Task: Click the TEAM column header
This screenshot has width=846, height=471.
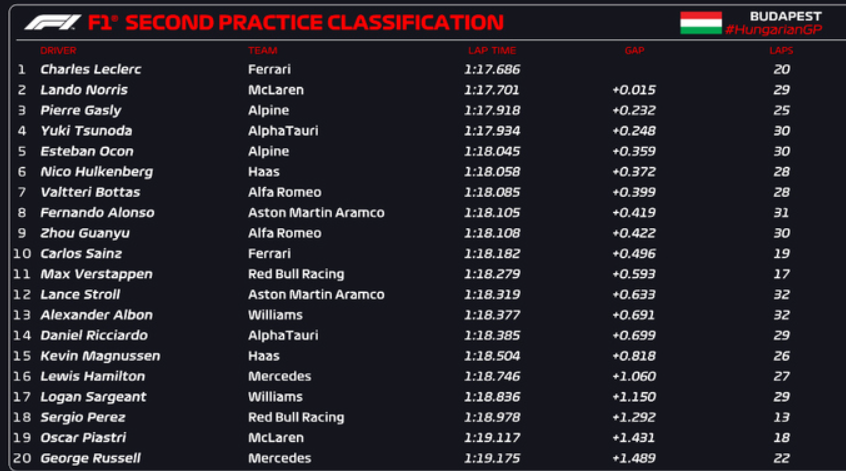Action: pos(262,50)
